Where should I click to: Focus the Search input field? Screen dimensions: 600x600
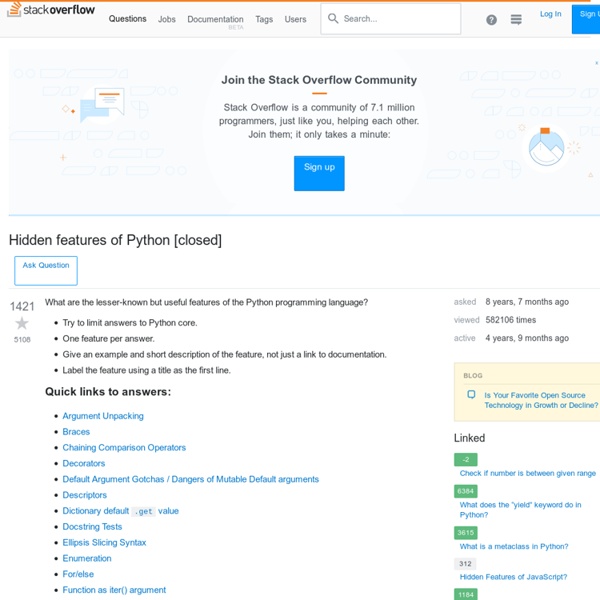[x=391, y=19]
